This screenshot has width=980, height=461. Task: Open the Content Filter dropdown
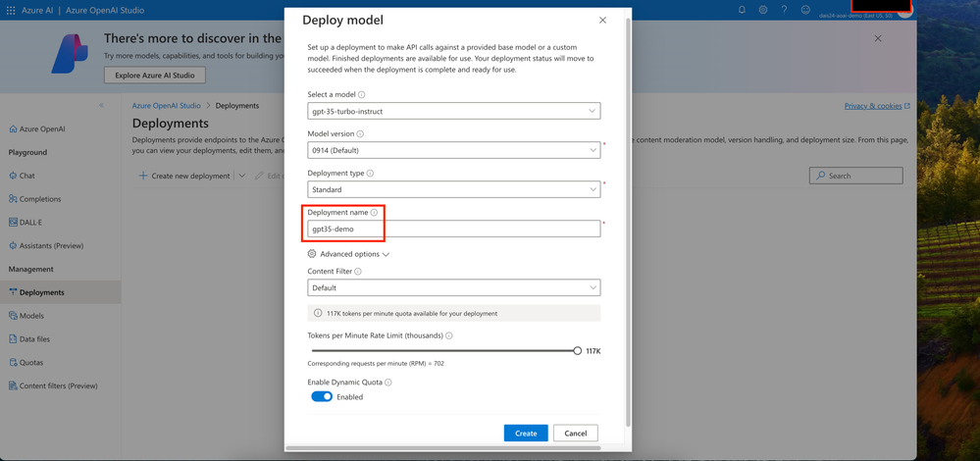coord(454,287)
